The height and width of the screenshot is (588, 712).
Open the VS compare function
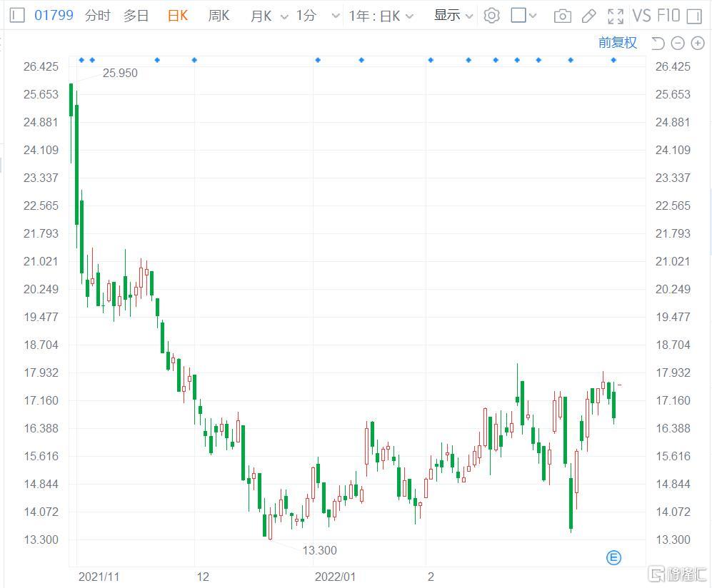click(641, 15)
